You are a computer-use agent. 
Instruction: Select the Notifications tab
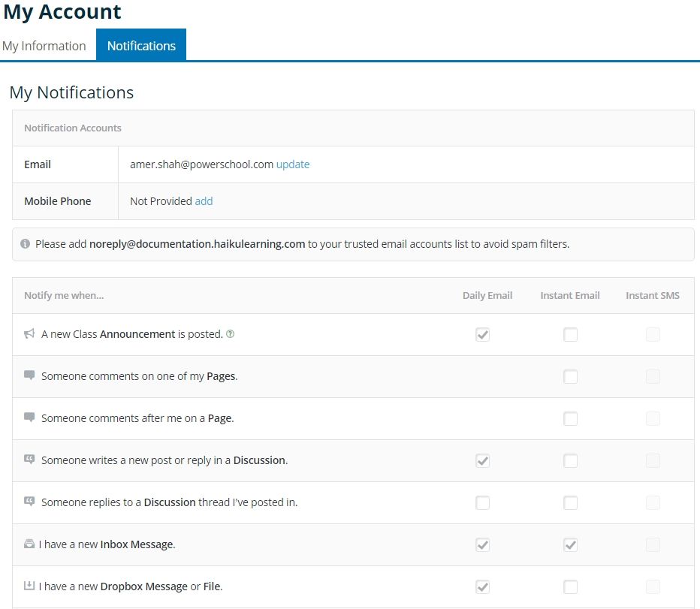[141, 45]
